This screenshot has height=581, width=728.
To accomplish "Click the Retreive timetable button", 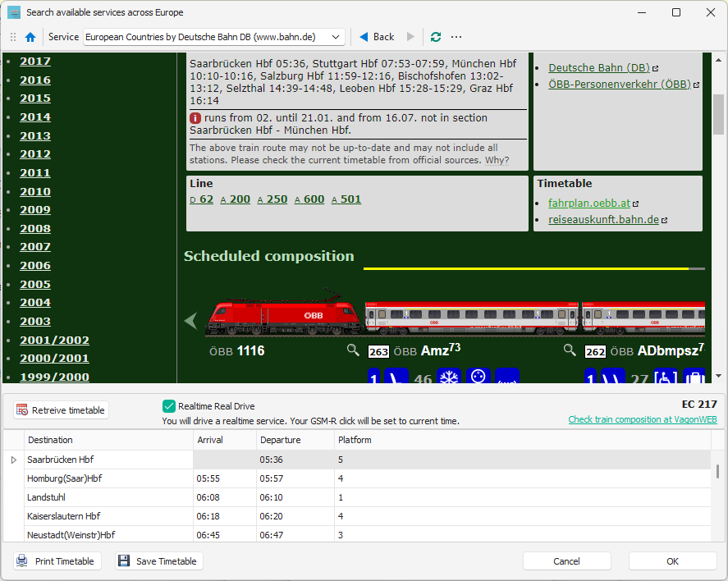I will (x=61, y=410).
